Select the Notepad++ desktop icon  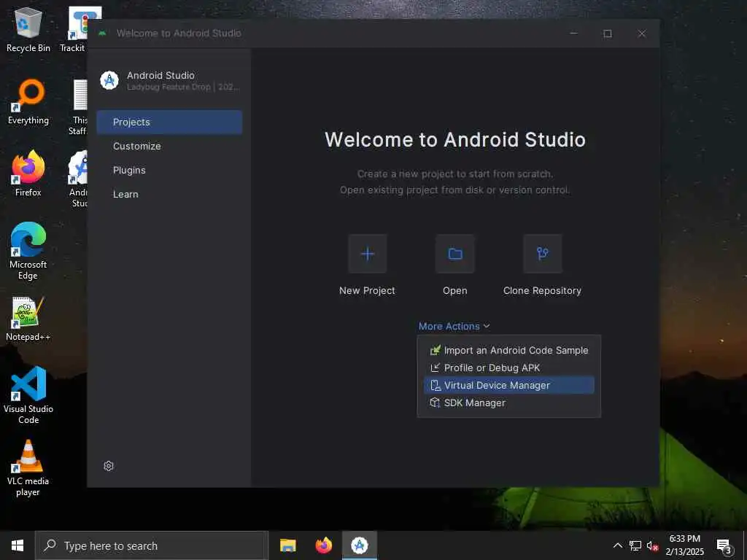click(x=28, y=319)
